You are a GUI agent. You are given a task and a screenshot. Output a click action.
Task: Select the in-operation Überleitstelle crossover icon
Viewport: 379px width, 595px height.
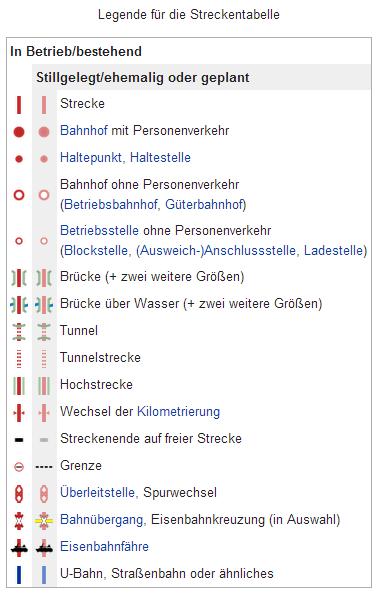click(x=19, y=493)
